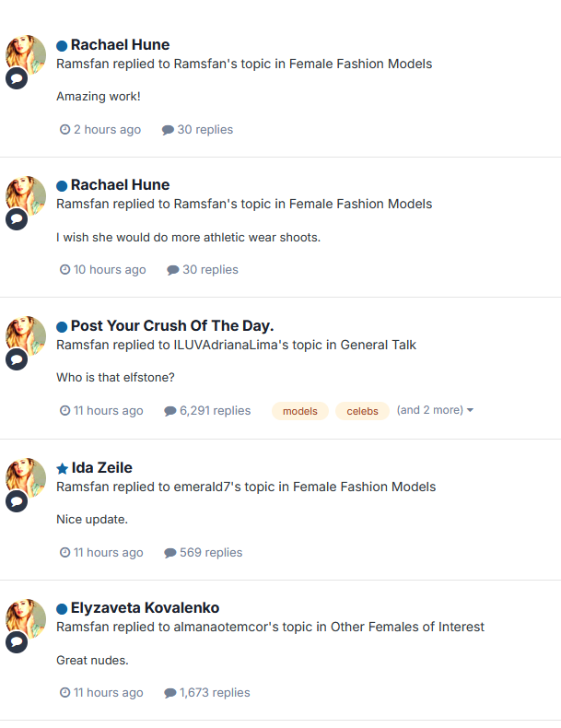Click the star icon beside Ida Zeile
This screenshot has height=728, width=561.
pyautogui.click(x=63, y=468)
